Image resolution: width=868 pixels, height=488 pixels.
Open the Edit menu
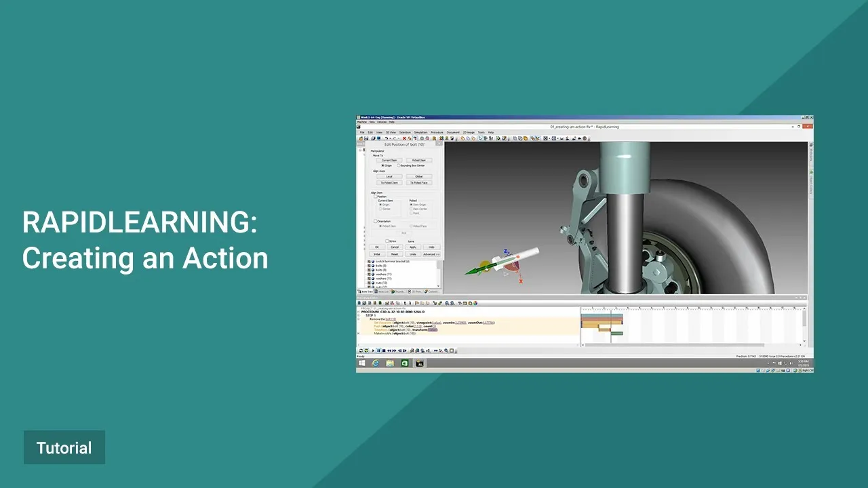[x=370, y=132]
